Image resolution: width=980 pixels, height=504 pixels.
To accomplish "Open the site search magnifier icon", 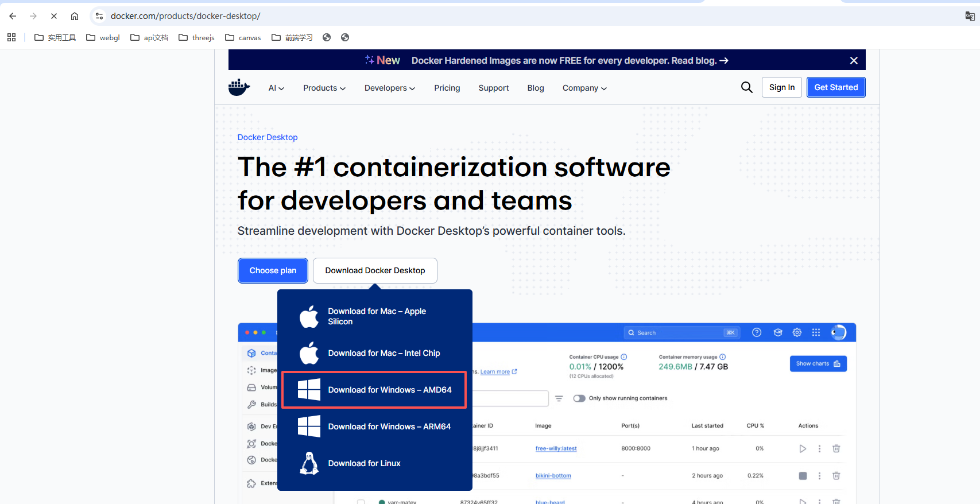I will click(746, 87).
